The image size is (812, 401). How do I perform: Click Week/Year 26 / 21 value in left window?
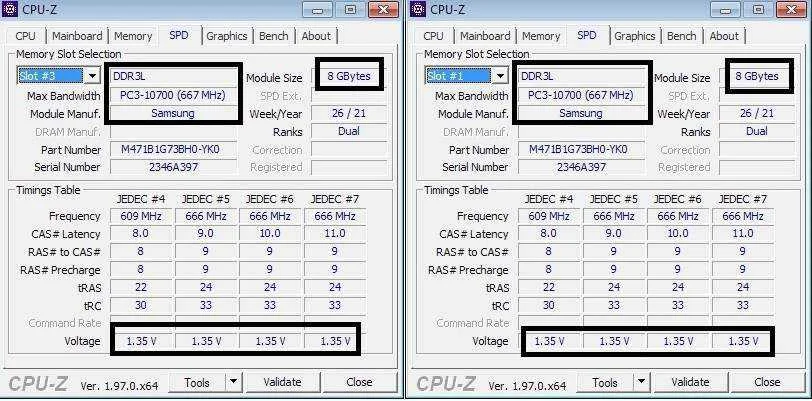pyautogui.click(x=349, y=113)
